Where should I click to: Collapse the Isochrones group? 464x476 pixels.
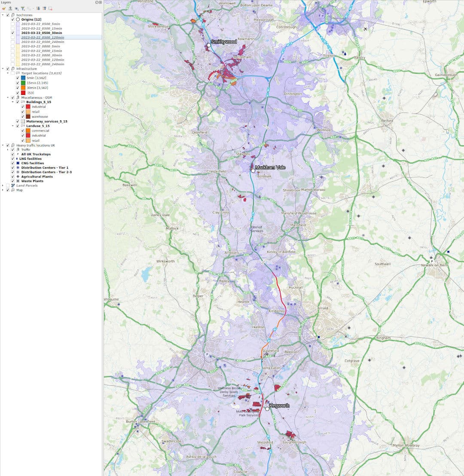click(x=3, y=15)
